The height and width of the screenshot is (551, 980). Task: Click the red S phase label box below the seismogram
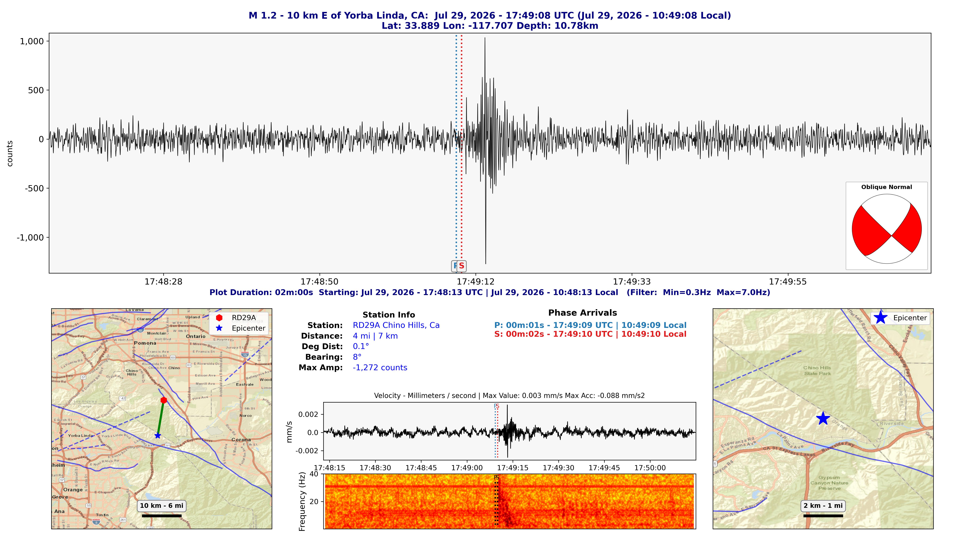461,266
